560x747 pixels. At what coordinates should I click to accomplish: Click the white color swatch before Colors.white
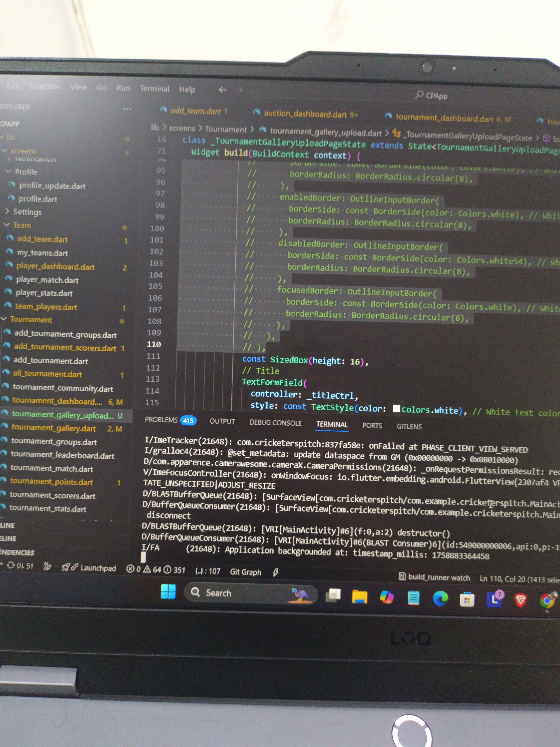click(396, 409)
